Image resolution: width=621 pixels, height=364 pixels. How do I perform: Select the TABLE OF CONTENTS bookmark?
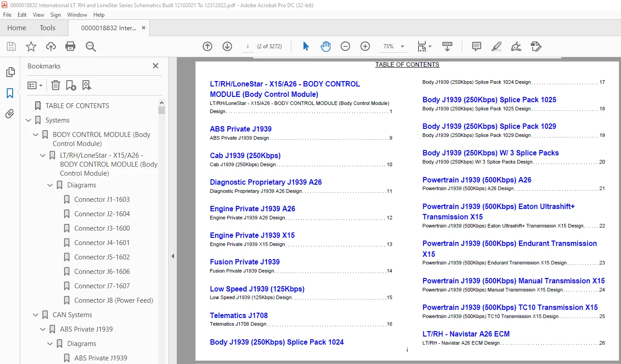point(77,106)
